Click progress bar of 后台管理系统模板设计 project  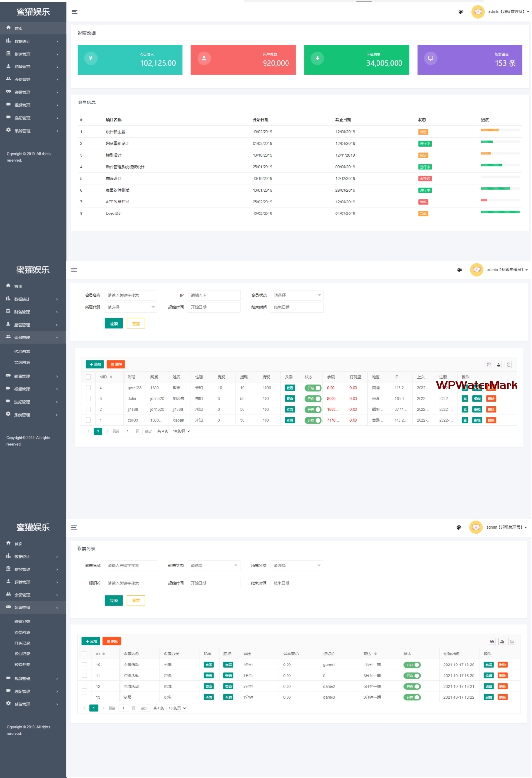coord(499,165)
